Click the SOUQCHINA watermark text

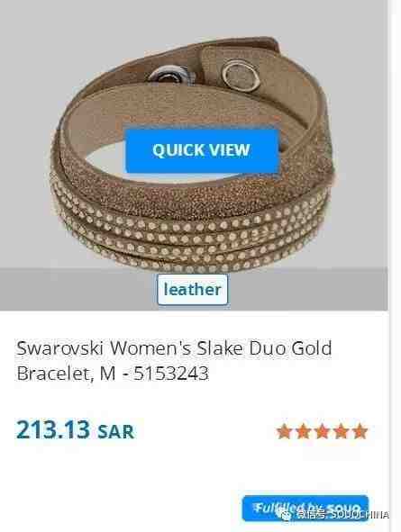[x=360, y=515]
